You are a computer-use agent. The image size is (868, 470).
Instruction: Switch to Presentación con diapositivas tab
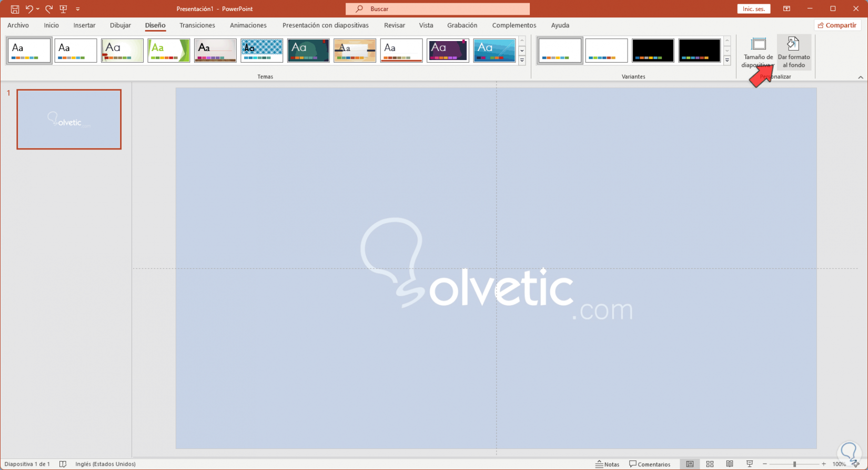pos(326,25)
